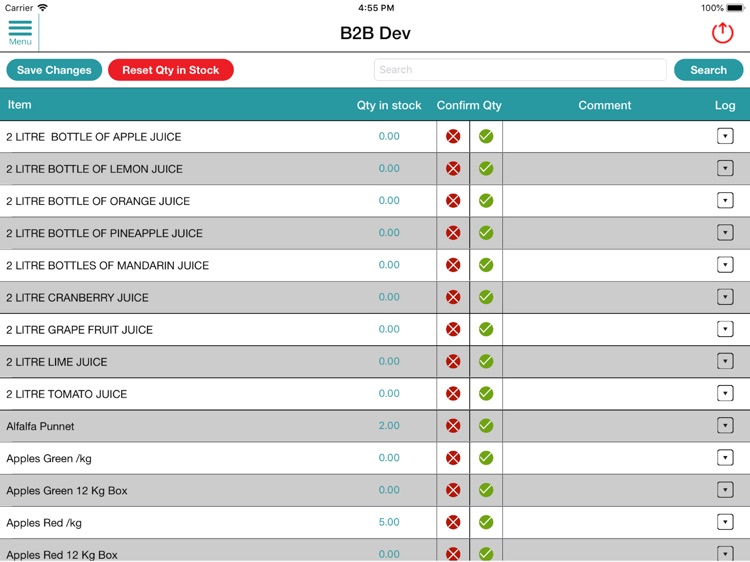750x562 pixels.
Task: Open log dropdown for Apples Red /kg
Action: click(x=725, y=521)
